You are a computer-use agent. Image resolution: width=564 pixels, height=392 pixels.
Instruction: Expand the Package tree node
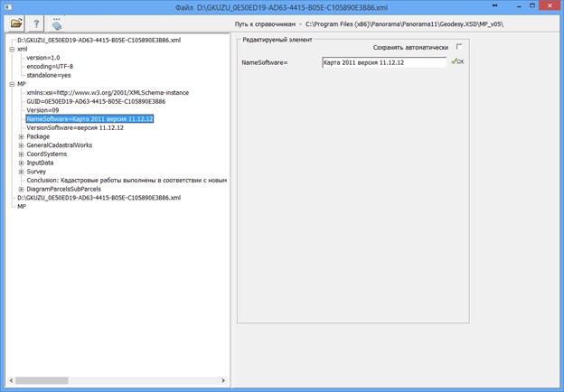21,136
